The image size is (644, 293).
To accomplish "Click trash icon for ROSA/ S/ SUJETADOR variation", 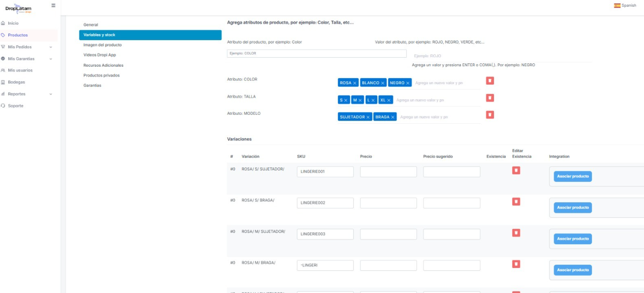I will [x=516, y=170].
